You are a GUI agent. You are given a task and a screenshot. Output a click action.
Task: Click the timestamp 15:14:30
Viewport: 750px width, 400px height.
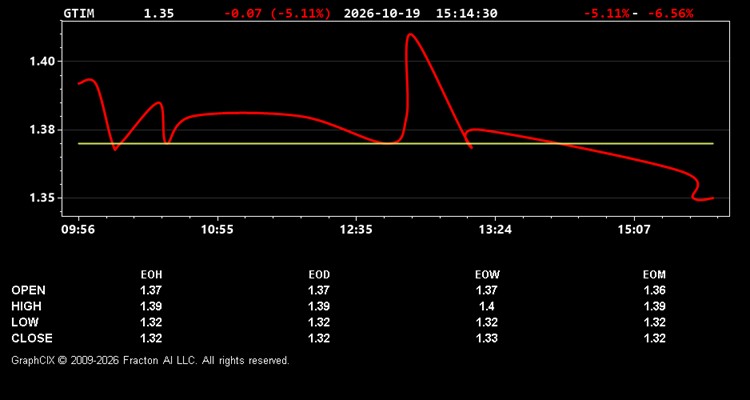tap(466, 13)
